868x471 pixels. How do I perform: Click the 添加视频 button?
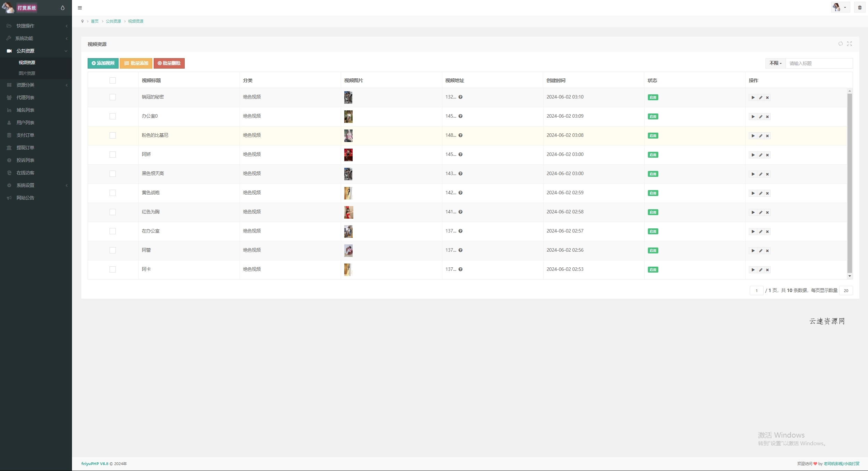pyautogui.click(x=103, y=63)
